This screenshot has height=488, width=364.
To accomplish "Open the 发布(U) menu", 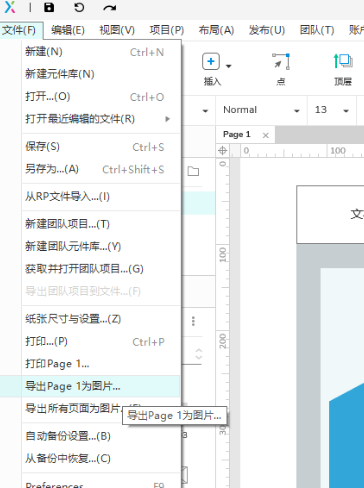I will (x=267, y=30).
